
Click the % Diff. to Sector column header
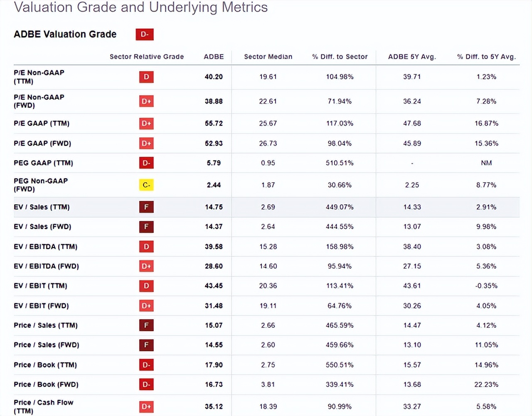pos(340,57)
